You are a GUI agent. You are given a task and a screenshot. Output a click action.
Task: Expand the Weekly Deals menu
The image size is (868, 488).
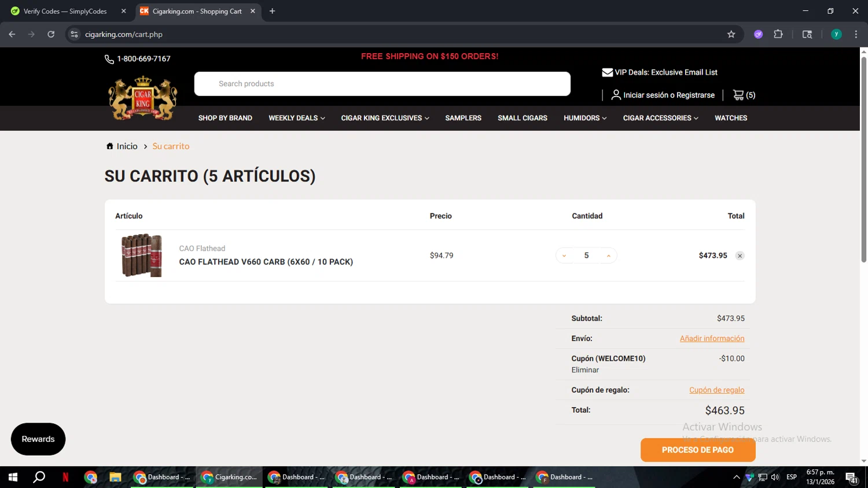(x=296, y=118)
